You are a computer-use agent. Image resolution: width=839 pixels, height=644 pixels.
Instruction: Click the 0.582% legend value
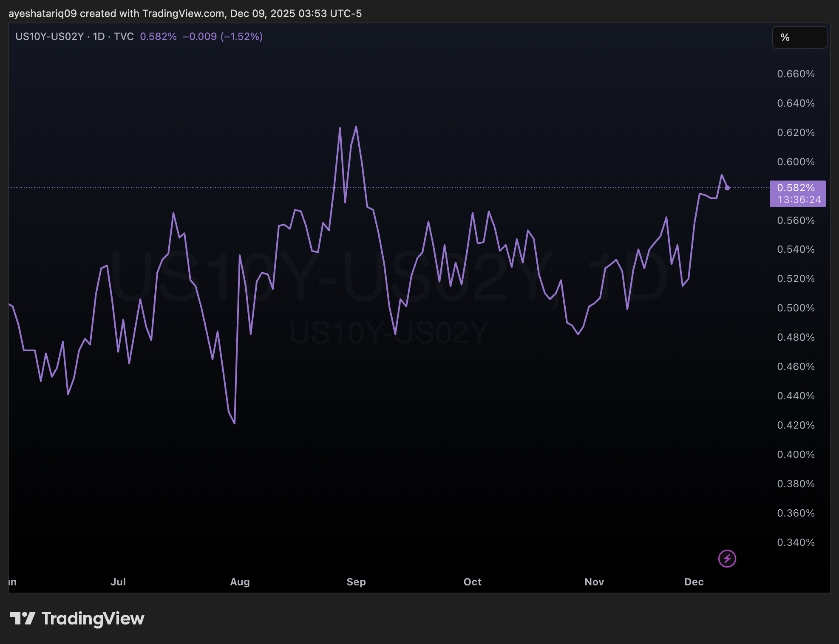click(x=158, y=37)
